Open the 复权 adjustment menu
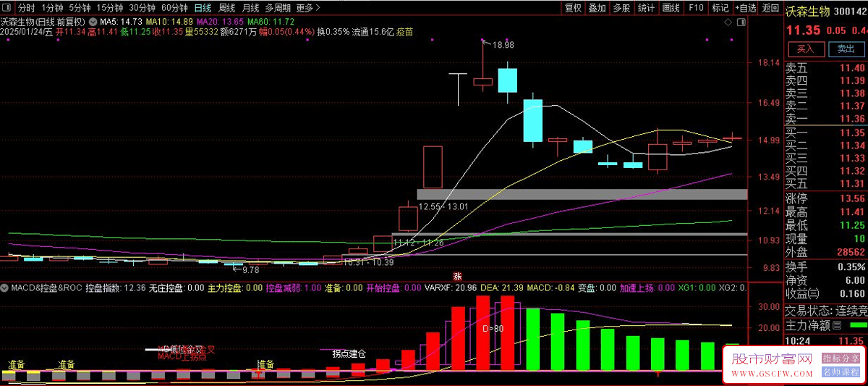 573,8
